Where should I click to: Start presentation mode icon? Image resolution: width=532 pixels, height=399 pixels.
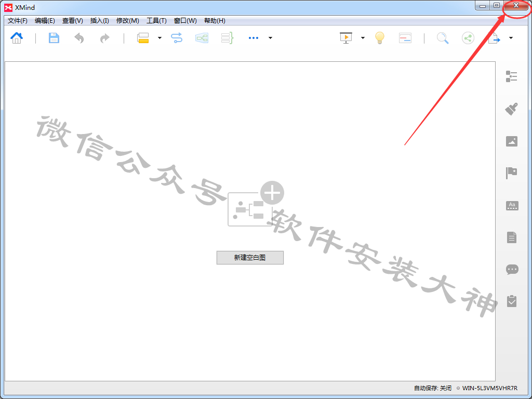pyautogui.click(x=346, y=37)
